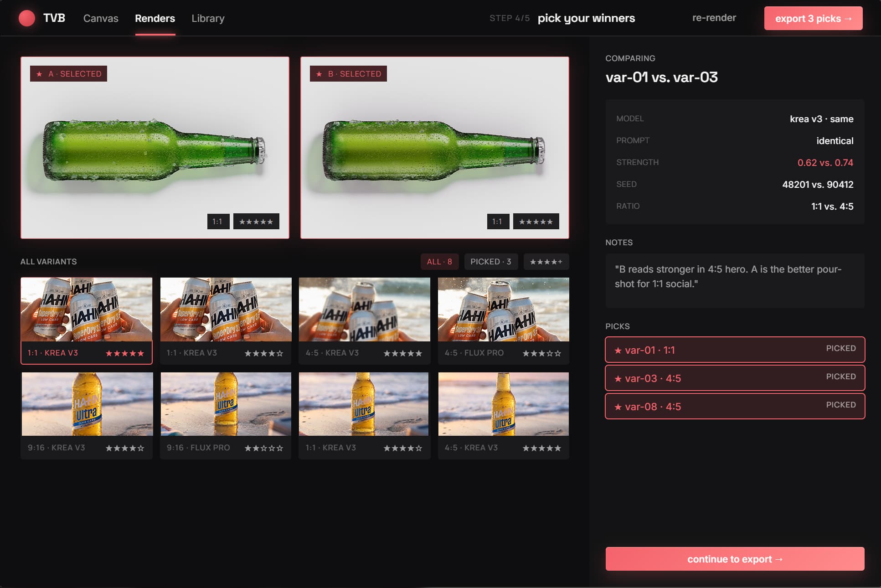881x588 pixels.
Task: Click the ratio value "1:1 vs. 4:5"
Action: (x=832, y=206)
